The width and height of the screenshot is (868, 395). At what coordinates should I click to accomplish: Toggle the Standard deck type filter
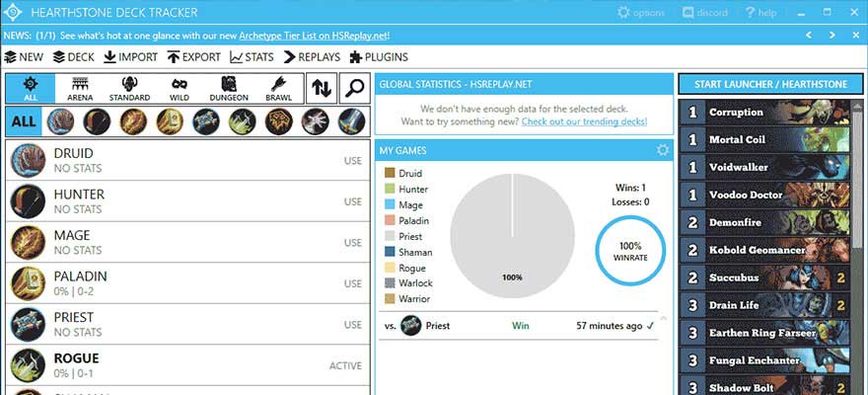[129, 88]
